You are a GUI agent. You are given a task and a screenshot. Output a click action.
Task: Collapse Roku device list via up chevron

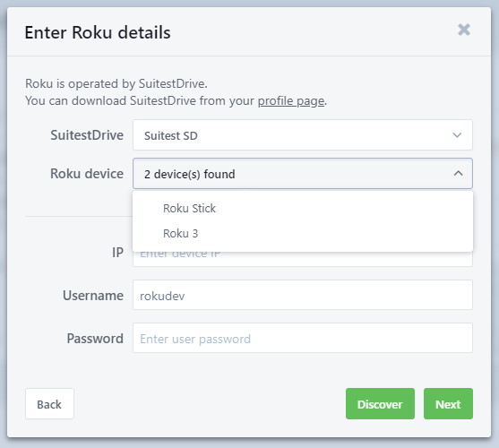pyautogui.click(x=458, y=174)
